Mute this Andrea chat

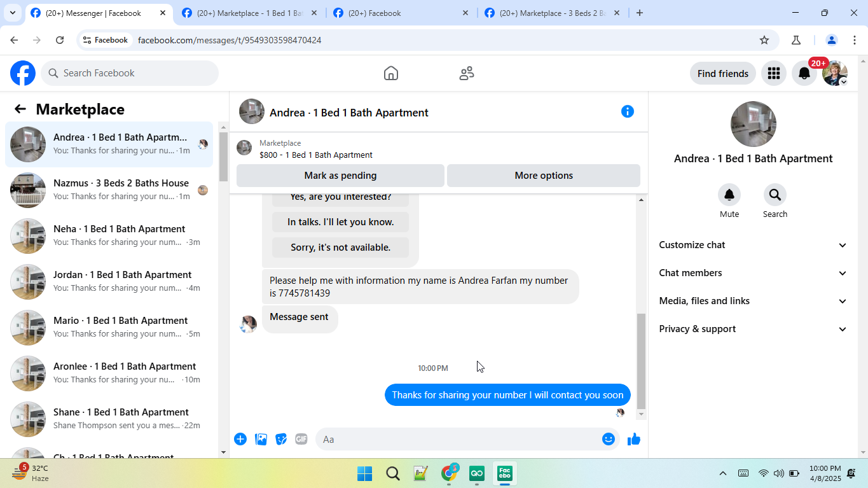click(729, 195)
